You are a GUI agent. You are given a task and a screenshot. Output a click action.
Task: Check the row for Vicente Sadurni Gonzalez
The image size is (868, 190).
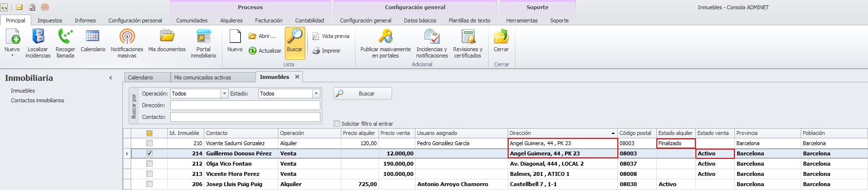[149, 143]
